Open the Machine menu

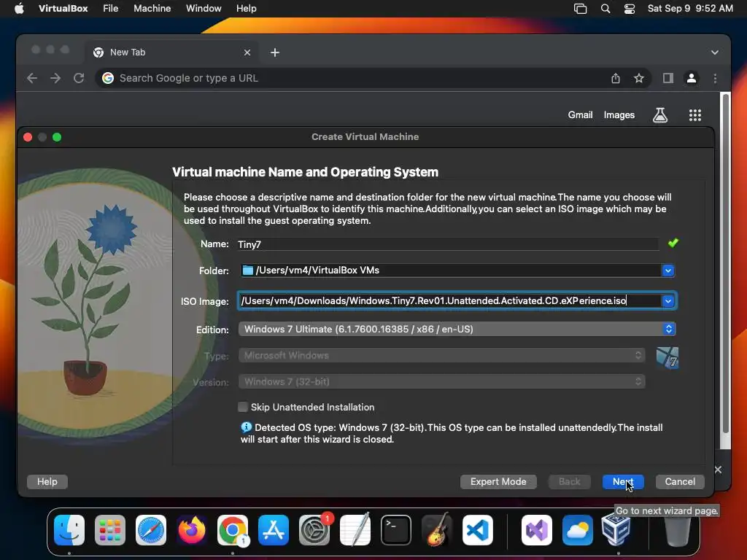coord(152,9)
